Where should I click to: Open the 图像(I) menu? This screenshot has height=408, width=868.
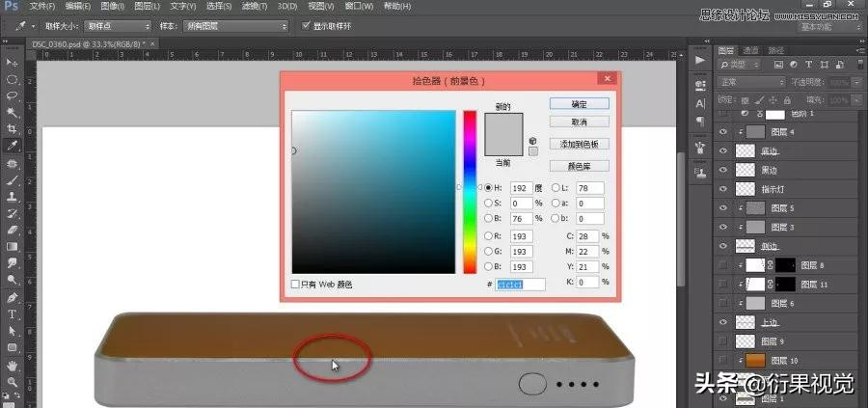coord(113,7)
